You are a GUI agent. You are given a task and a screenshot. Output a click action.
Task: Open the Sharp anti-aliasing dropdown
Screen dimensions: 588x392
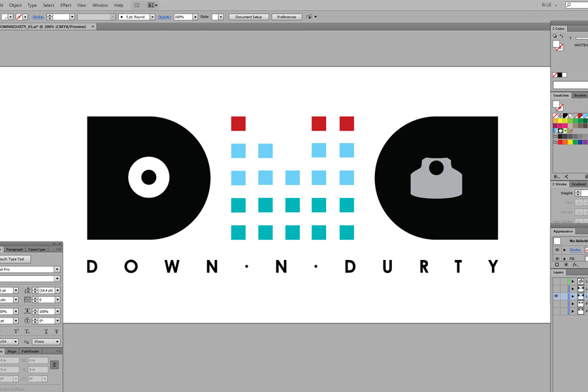coord(46,342)
